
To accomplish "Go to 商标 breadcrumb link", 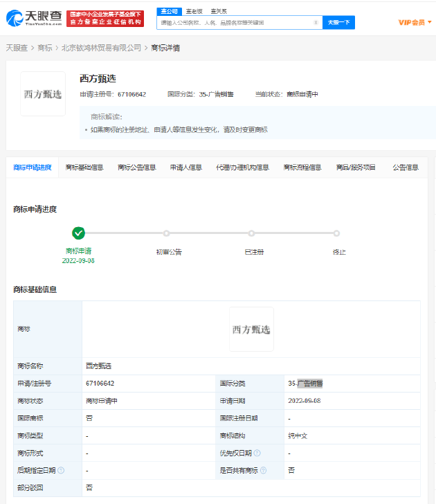I will [45, 48].
